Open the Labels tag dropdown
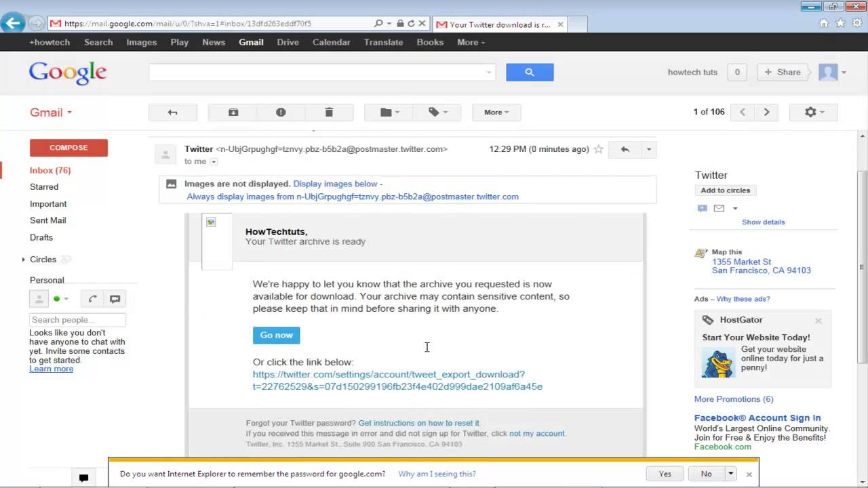Image resolution: width=868 pixels, height=488 pixels. 437,113
